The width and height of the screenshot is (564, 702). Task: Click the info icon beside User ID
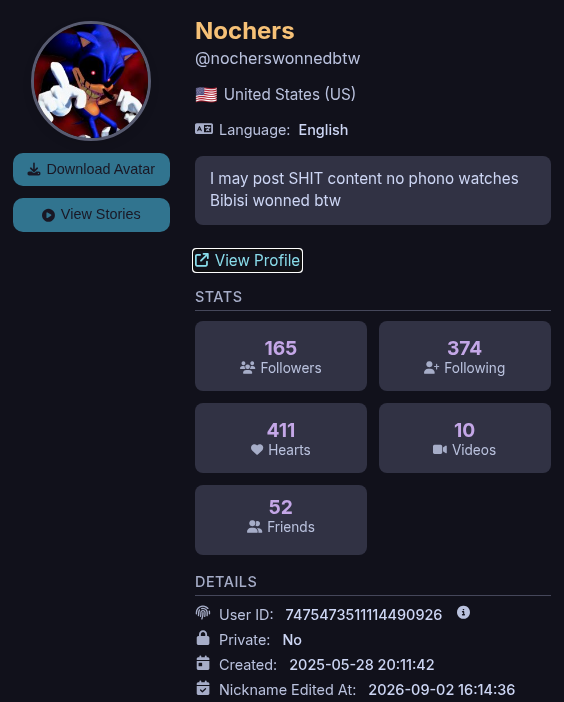463,612
